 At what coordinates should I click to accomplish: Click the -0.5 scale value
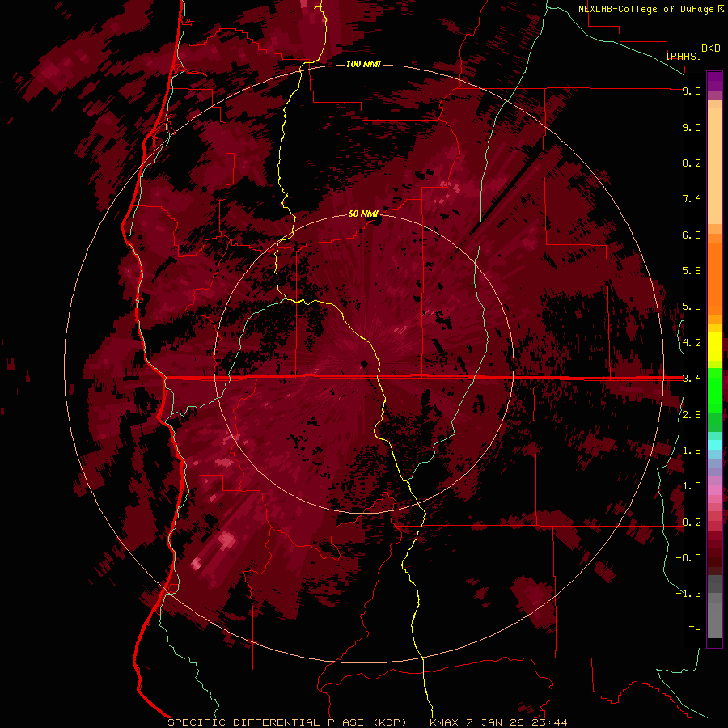click(688, 558)
